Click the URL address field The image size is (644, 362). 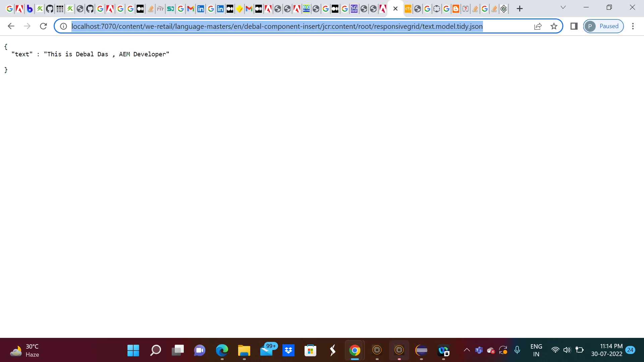click(x=277, y=26)
